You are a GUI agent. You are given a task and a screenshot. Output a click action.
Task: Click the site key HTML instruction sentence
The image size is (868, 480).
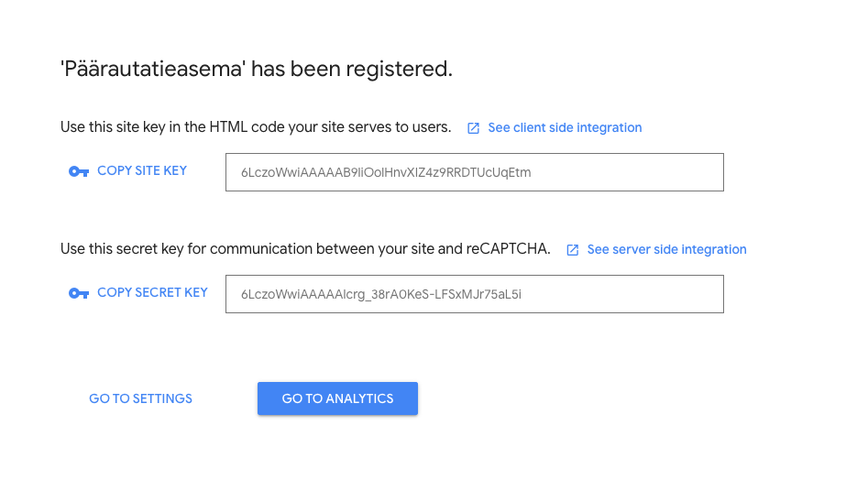(x=256, y=127)
